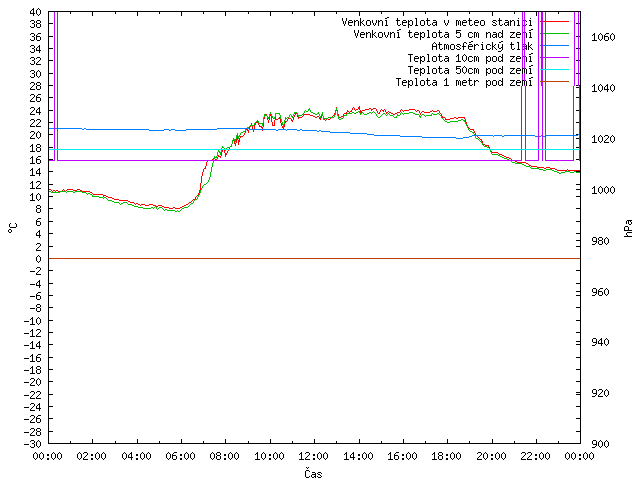Click the x-axis tick label '10:00'
Image resolution: width=640 pixels, height=480 pixels.
click(269, 456)
